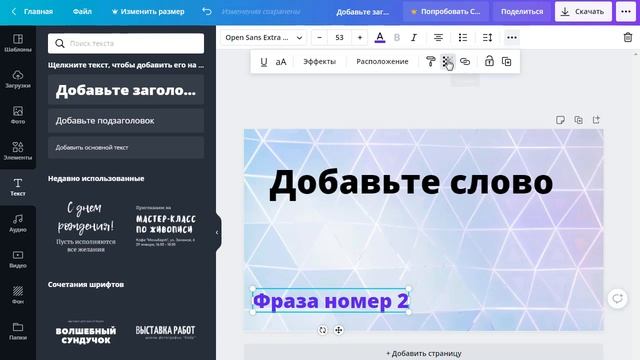The height and width of the screenshot is (360, 640).
Task: Open the Аудио sidebar tab
Action: tap(18, 223)
